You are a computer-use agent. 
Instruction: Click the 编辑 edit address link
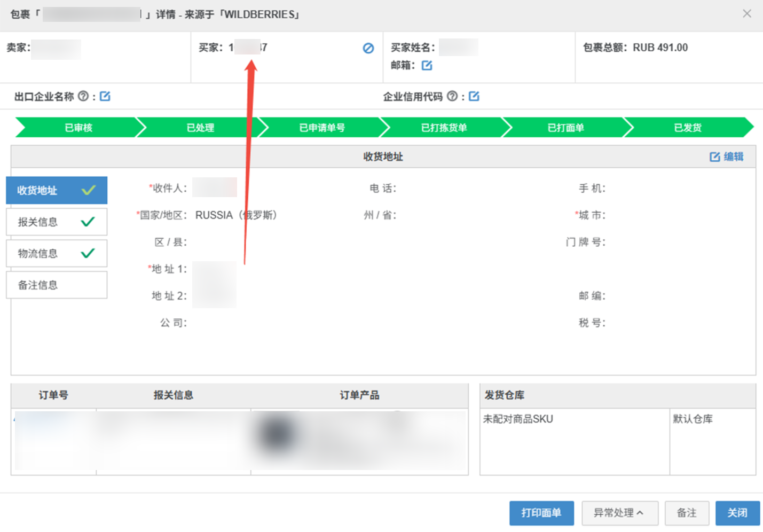tap(726, 157)
